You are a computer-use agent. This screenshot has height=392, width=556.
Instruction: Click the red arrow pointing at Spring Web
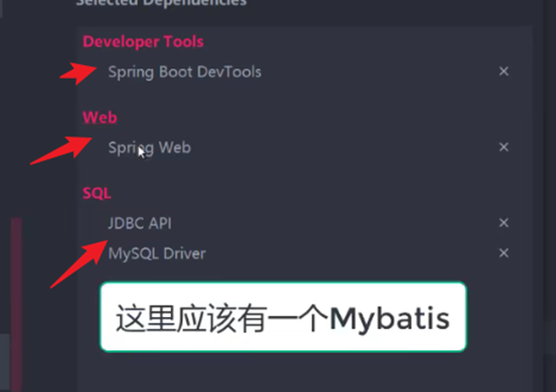point(61,150)
